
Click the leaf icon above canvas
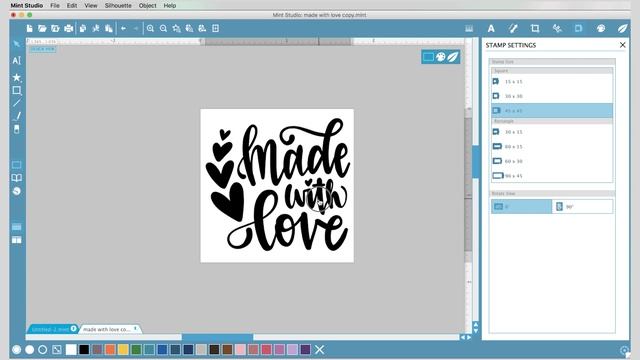point(453,57)
